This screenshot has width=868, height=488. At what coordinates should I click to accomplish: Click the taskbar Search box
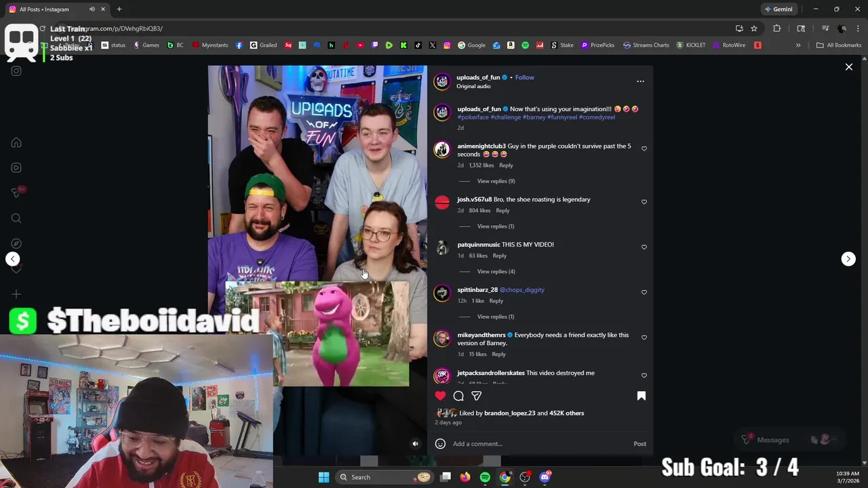pyautogui.click(x=384, y=477)
